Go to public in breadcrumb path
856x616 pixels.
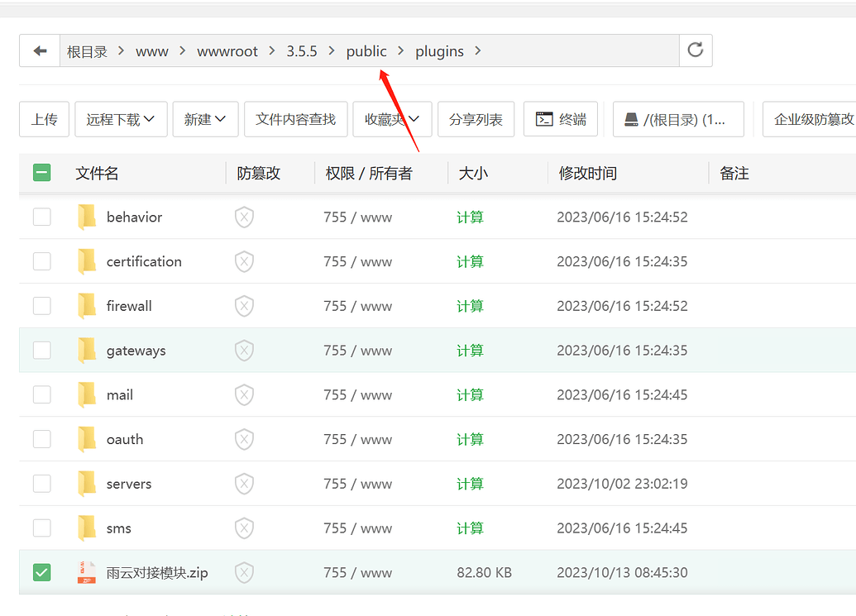(x=366, y=51)
